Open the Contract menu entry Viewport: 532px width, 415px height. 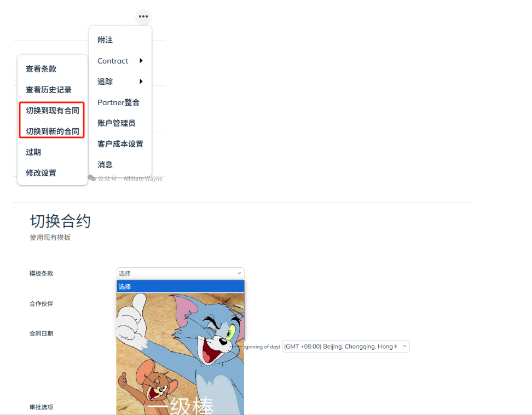point(120,61)
